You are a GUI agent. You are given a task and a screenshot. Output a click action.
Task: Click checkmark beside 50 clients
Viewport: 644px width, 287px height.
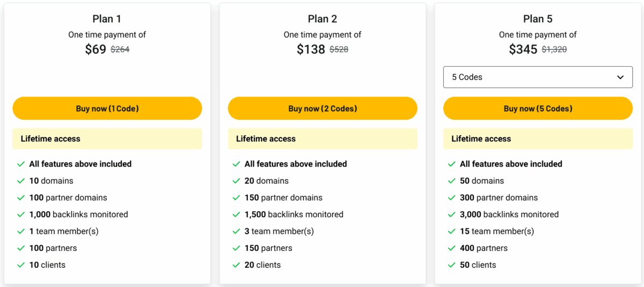451,265
